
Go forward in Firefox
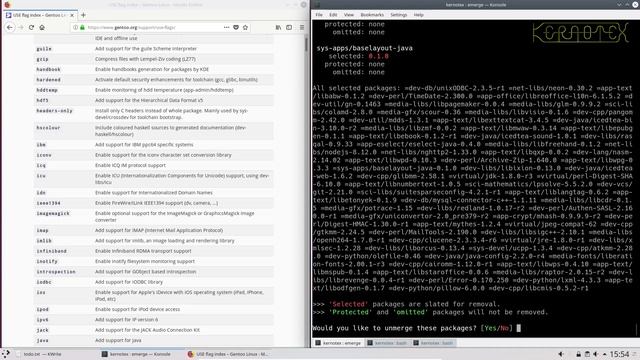20,27
